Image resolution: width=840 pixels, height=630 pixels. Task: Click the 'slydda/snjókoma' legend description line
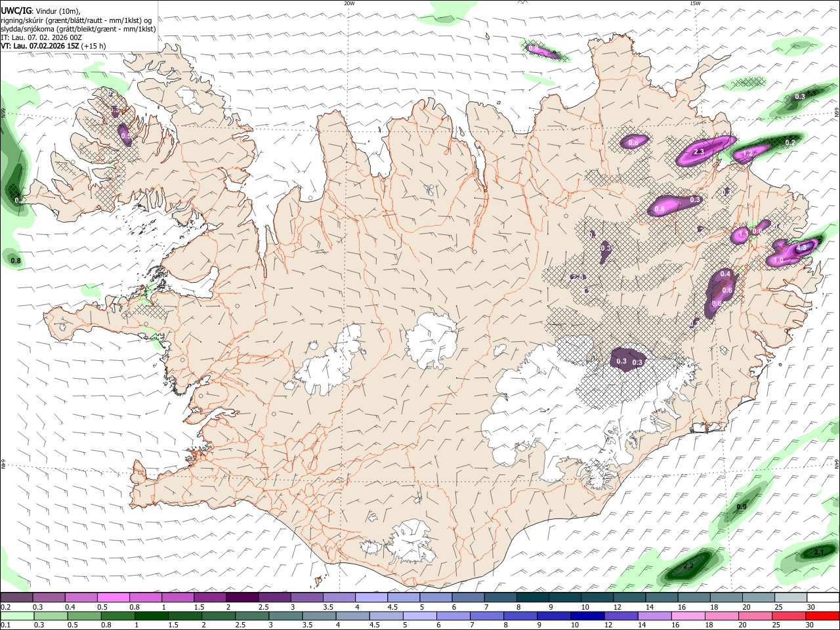tap(78, 29)
